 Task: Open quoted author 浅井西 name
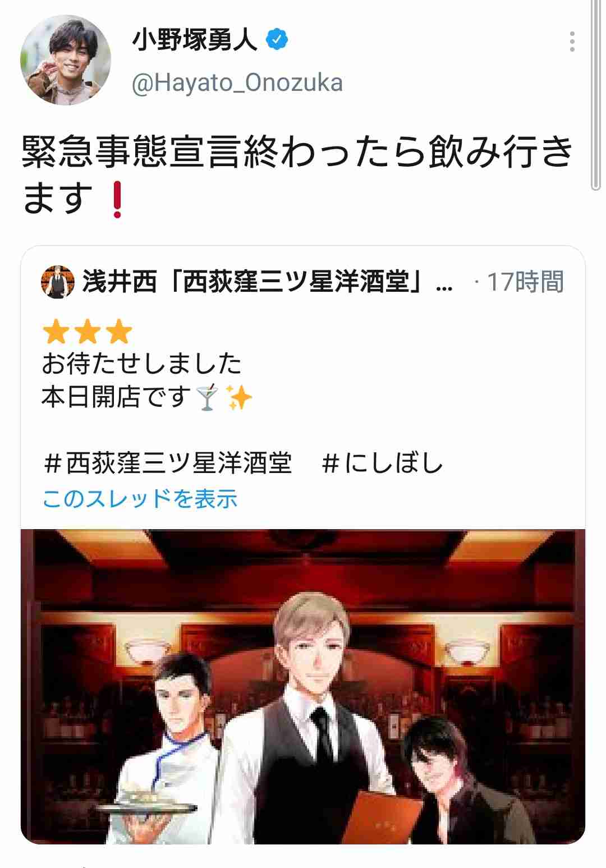pyautogui.click(x=268, y=282)
